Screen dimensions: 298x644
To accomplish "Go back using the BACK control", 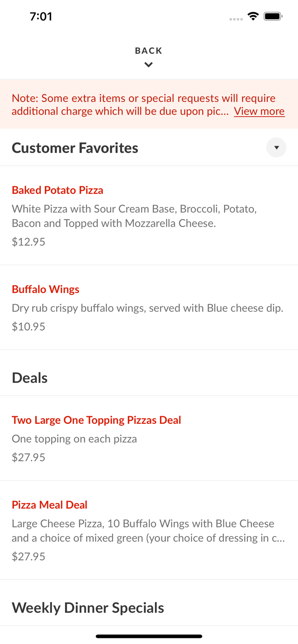I will click(x=148, y=50).
